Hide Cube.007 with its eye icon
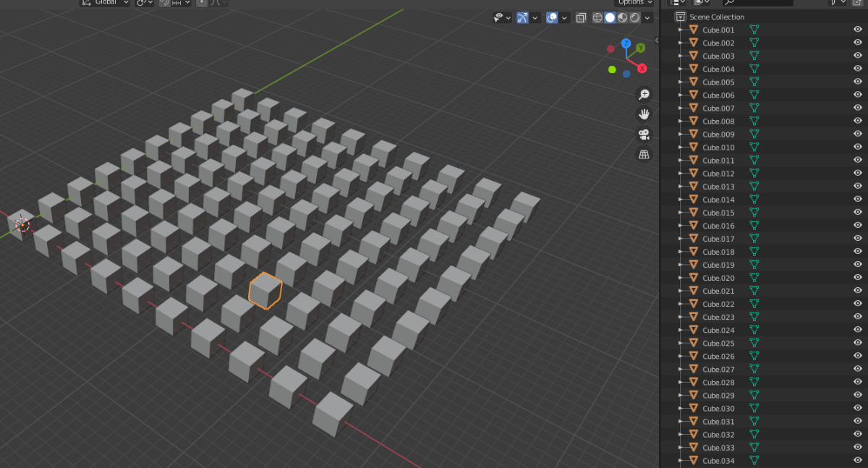The image size is (868, 468). click(x=858, y=108)
